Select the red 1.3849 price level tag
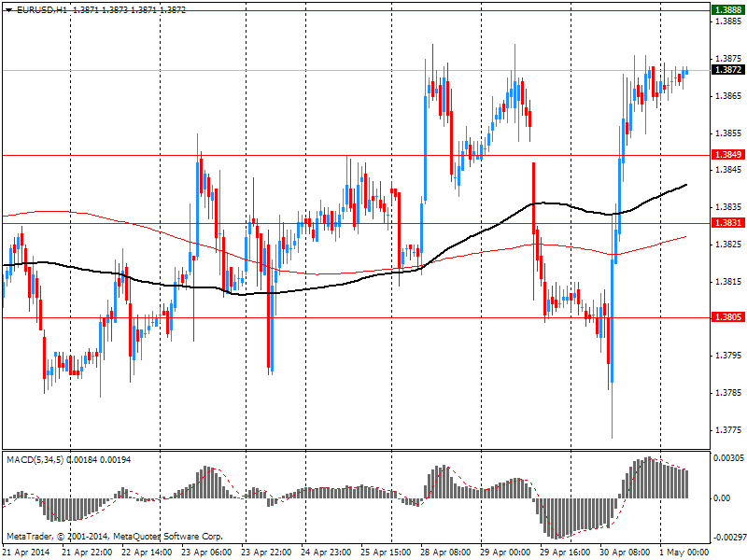The width and height of the screenshot is (747, 560). click(x=727, y=155)
